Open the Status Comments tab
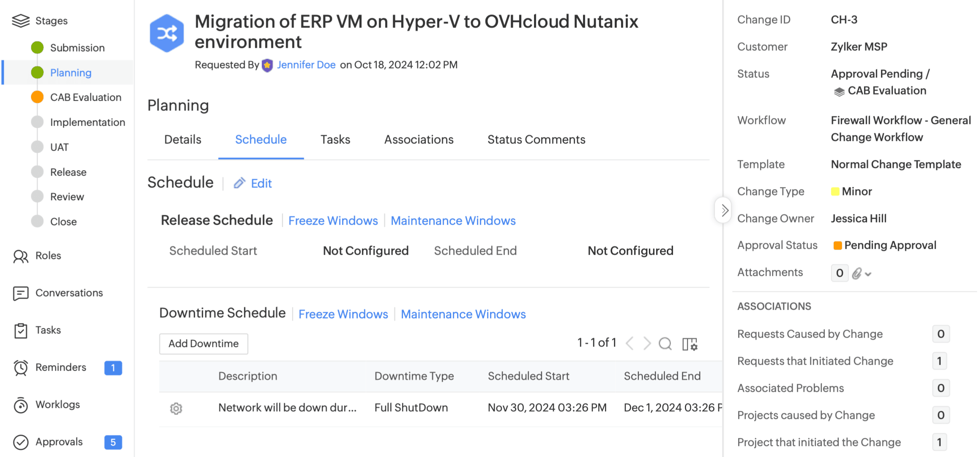Image resolution: width=980 pixels, height=457 pixels. 536,140
